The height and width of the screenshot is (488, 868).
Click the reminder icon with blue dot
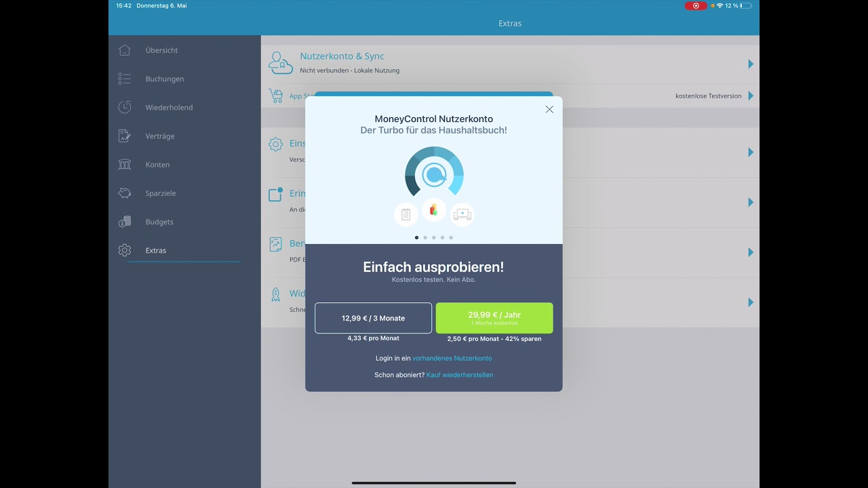(275, 195)
